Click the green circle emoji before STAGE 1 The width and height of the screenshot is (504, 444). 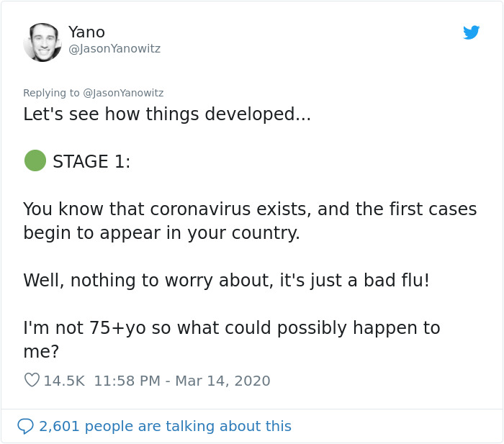[35, 160]
